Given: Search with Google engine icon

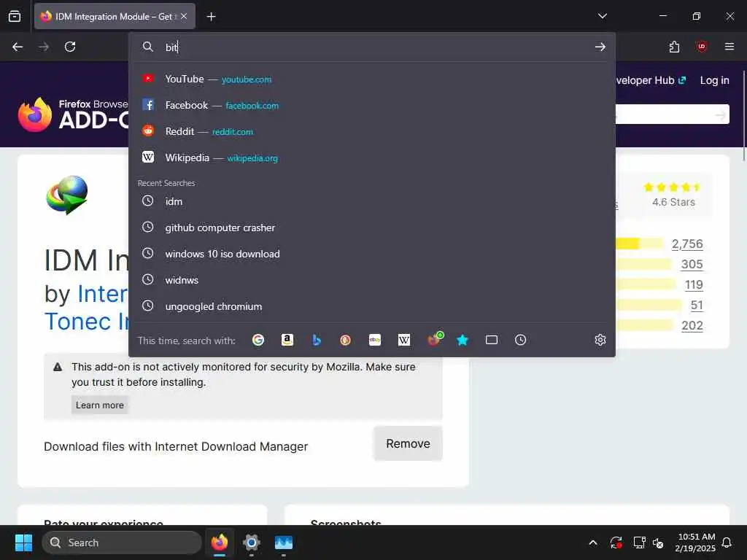Looking at the screenshot, I should coord(258,340).
